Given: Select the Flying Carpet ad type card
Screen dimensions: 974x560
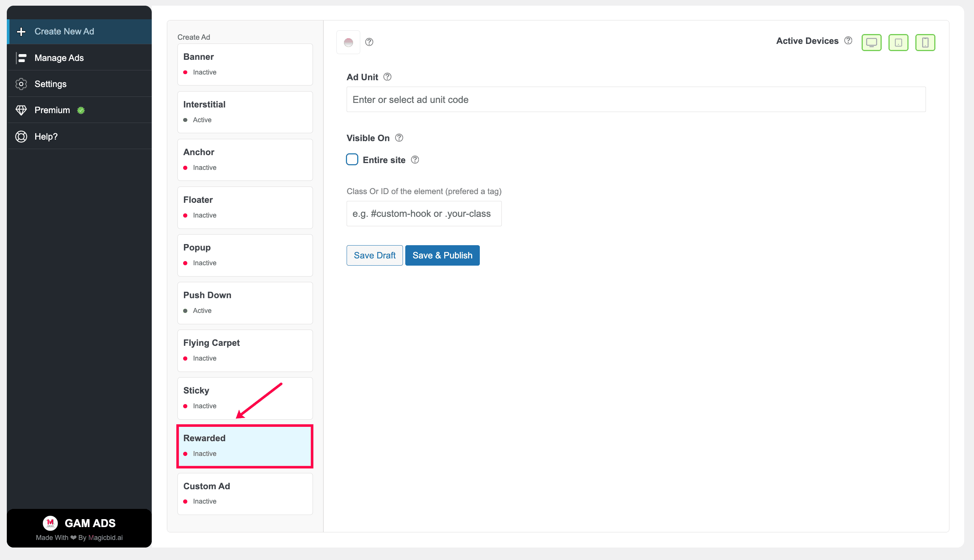Looking at the screenshot, I should (245, 351).
